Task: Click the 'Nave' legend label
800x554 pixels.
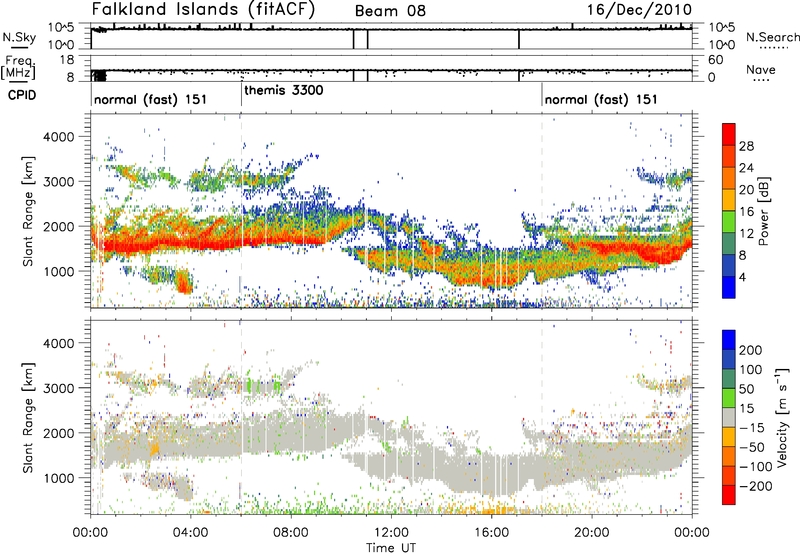Action: pyautogui.click(x=761, y=69)
